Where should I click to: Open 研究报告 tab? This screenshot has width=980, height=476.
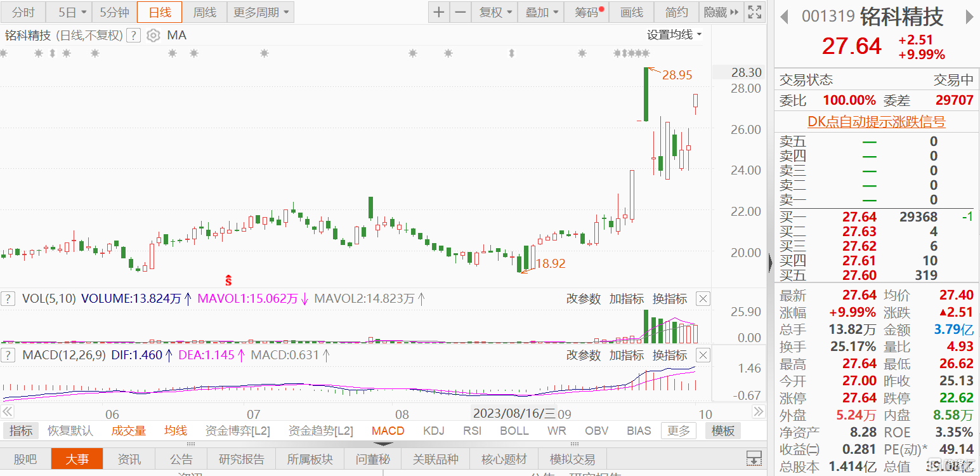(242, 459)
